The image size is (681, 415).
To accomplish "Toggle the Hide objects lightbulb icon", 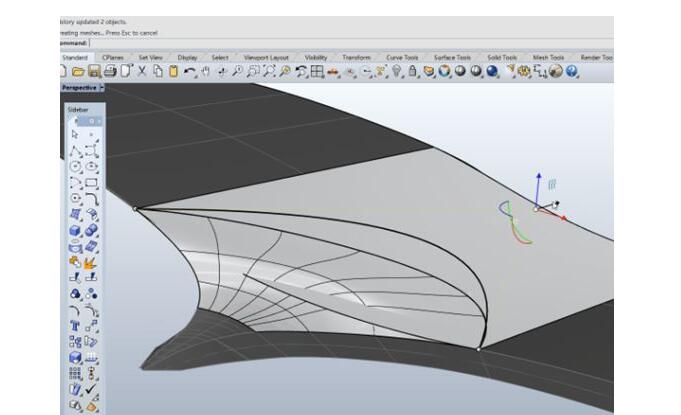I will click(396, 72).
